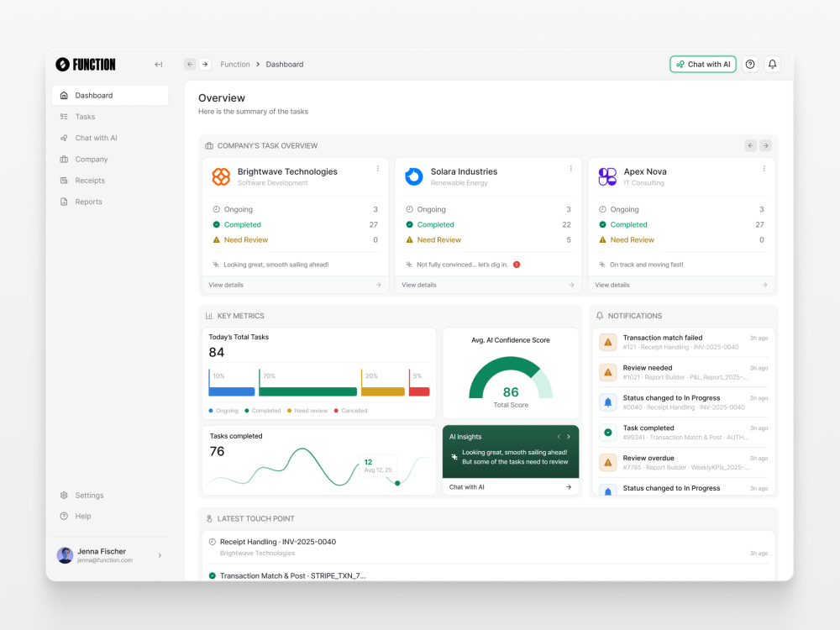Open options menu for Apex Nova card

(764, 169)
